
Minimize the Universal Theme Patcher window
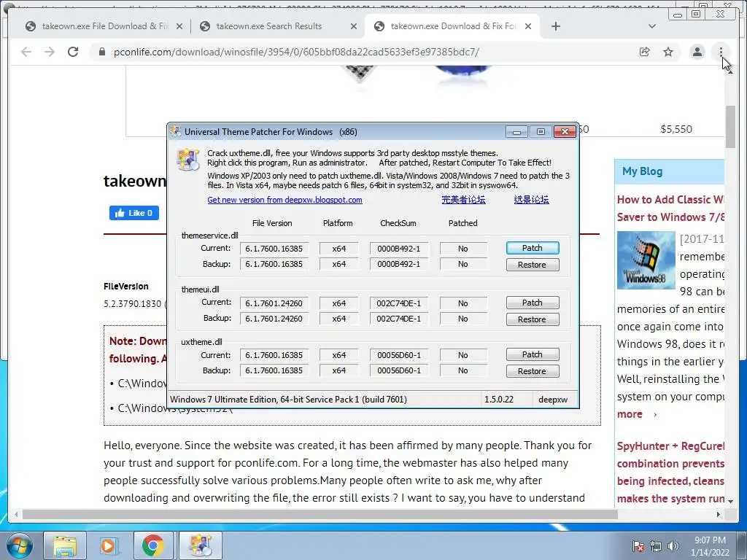(516, 131)
